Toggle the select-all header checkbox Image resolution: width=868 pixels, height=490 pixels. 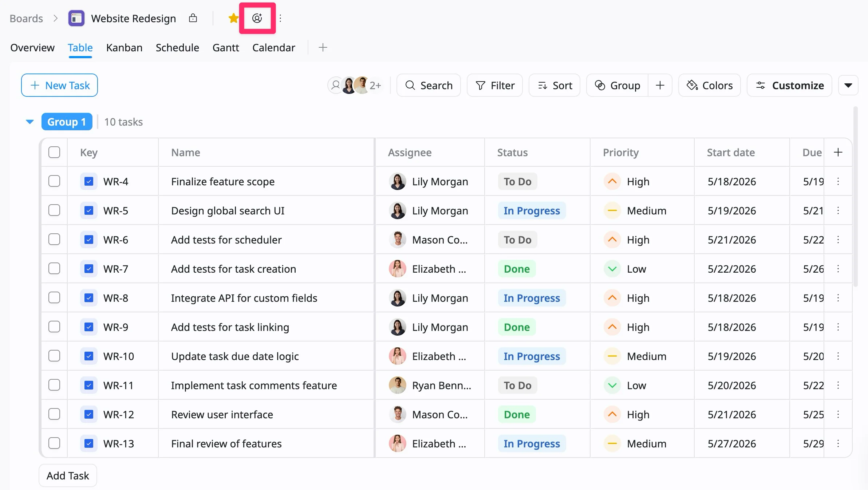pos(54,152)
